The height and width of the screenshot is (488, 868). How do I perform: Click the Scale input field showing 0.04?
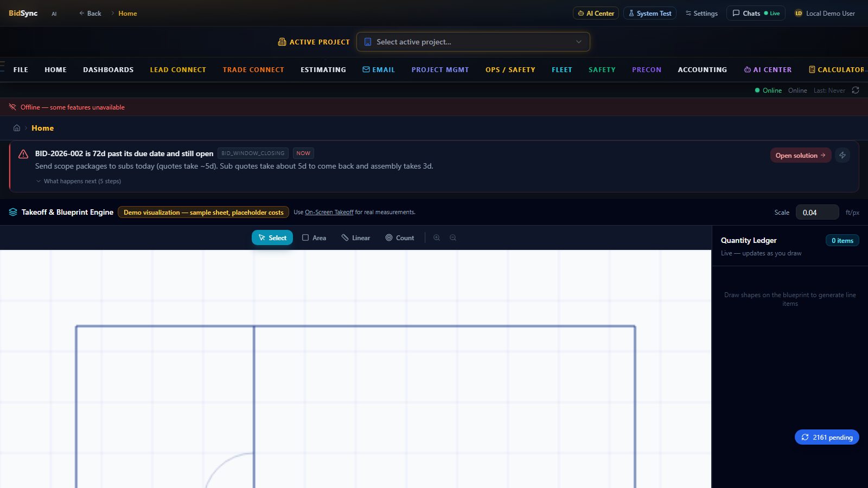[817, 213]
